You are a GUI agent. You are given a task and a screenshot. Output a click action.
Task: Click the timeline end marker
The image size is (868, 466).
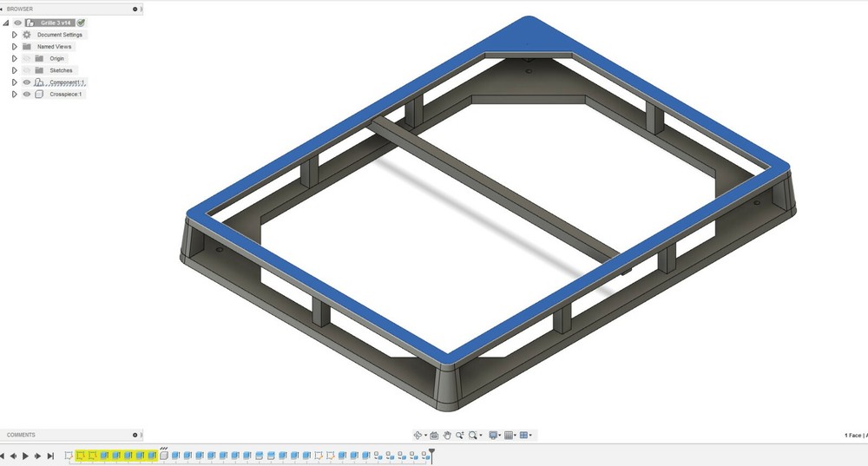coord(431,455)
